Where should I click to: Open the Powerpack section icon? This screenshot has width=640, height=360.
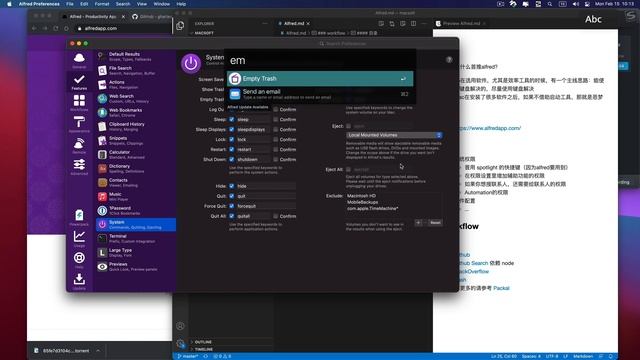[x=79, y=218]
